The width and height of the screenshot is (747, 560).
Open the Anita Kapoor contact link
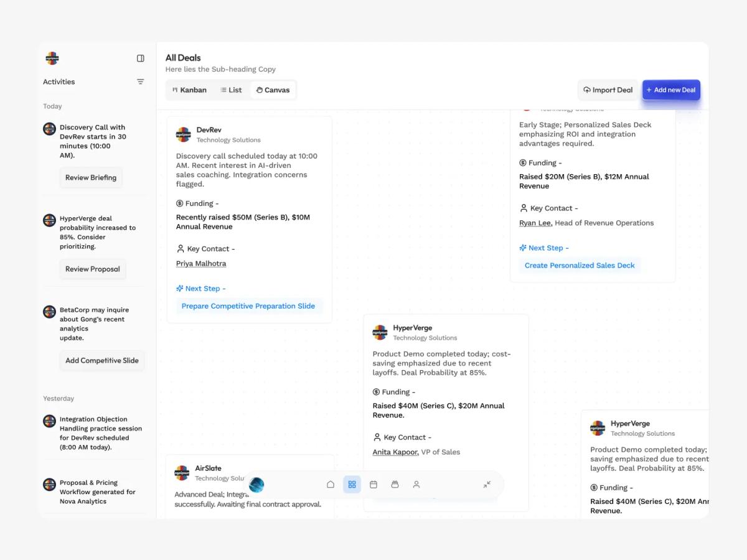pos(395,452)
